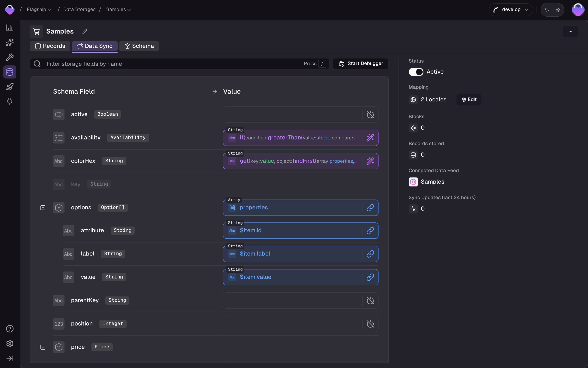The image size is (588, 368).
Task: Click the link icon on $item.id value
Action: [370, 230]
